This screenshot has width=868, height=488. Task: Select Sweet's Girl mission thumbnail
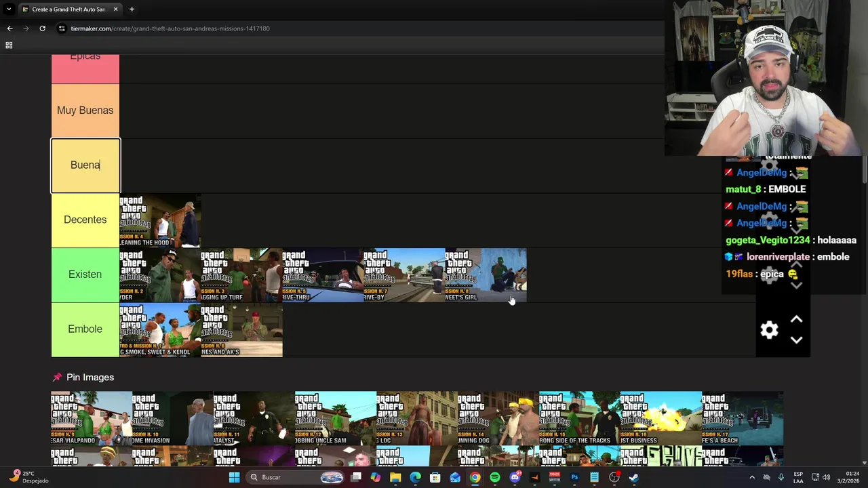486,275
